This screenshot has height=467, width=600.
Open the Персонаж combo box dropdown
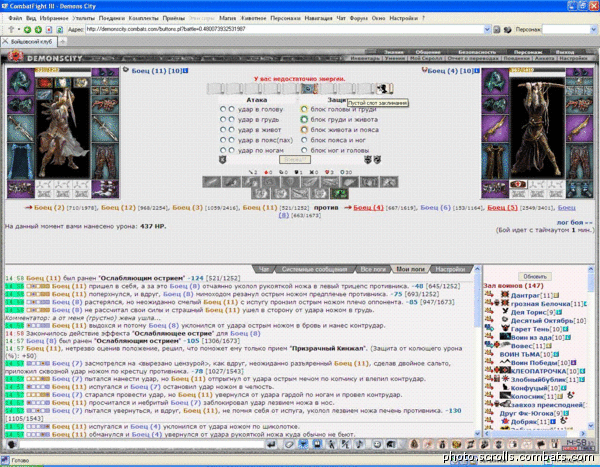[593, 29]
